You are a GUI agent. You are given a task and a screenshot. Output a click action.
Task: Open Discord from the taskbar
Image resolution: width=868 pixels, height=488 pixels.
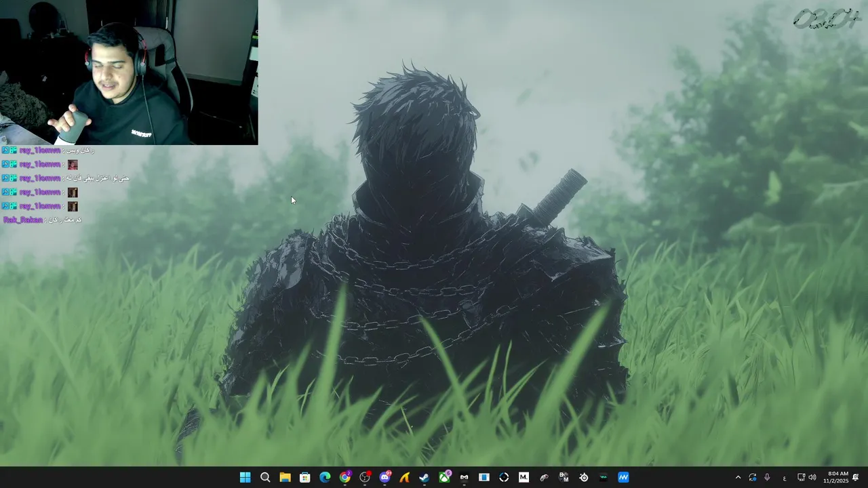click(x=384, y=477)
